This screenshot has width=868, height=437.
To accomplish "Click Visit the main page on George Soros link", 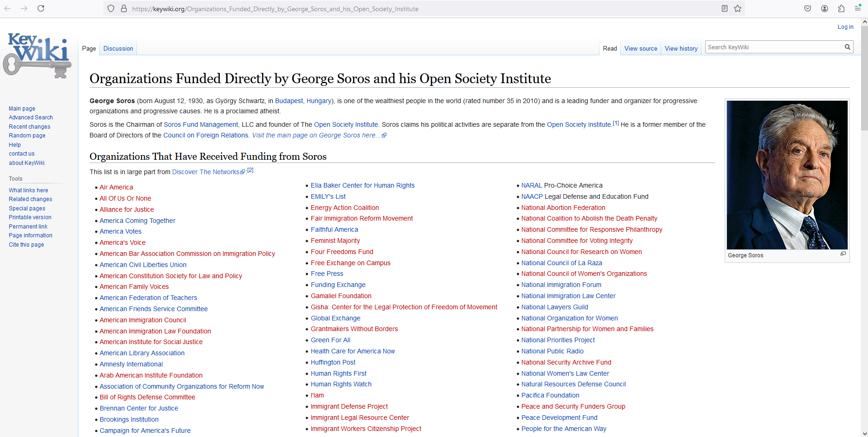I will click(319, 135).
